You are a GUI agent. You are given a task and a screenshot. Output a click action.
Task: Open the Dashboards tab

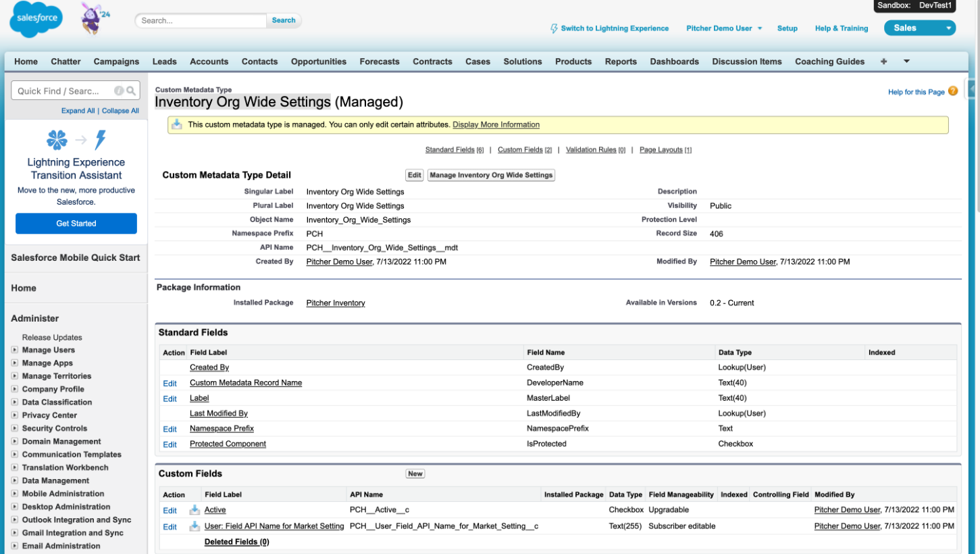[x=674, y=61]
